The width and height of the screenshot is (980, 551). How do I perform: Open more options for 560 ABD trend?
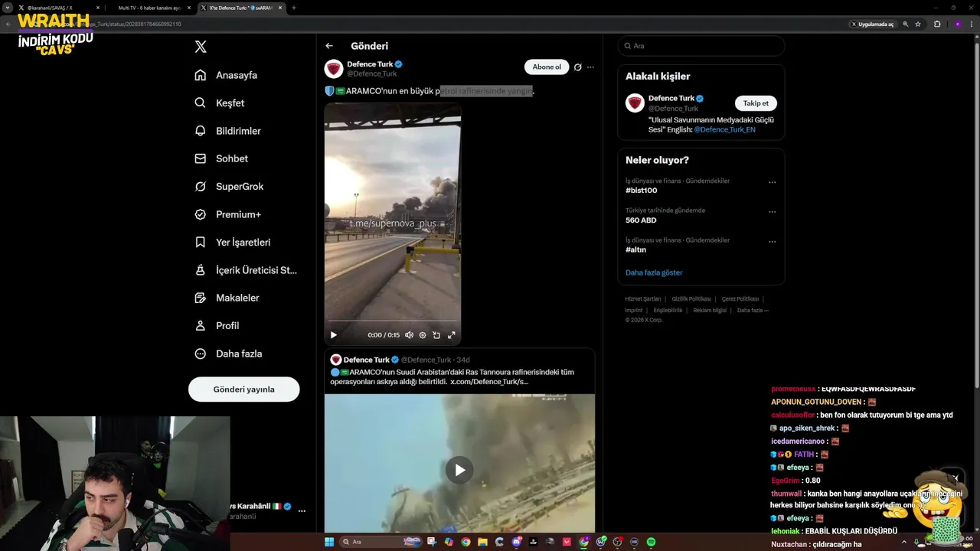pyautogui.click(x=772, y=212)
